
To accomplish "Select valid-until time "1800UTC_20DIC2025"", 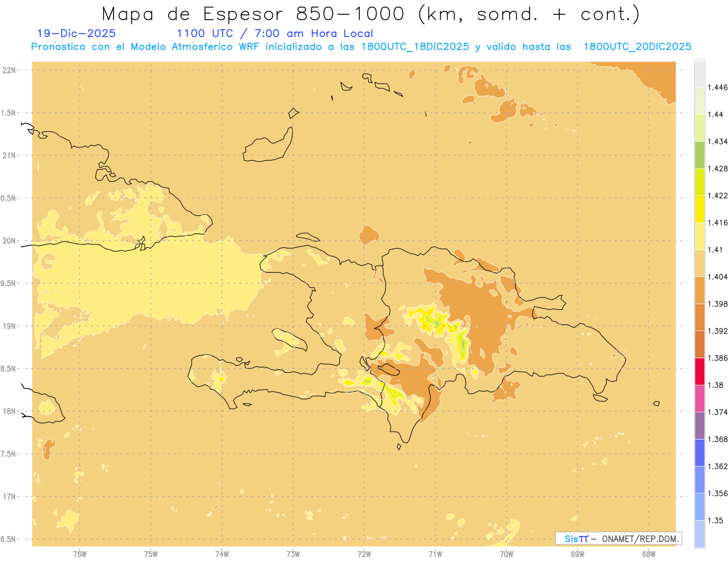I will pyautogui.click(x=637, y=47).
